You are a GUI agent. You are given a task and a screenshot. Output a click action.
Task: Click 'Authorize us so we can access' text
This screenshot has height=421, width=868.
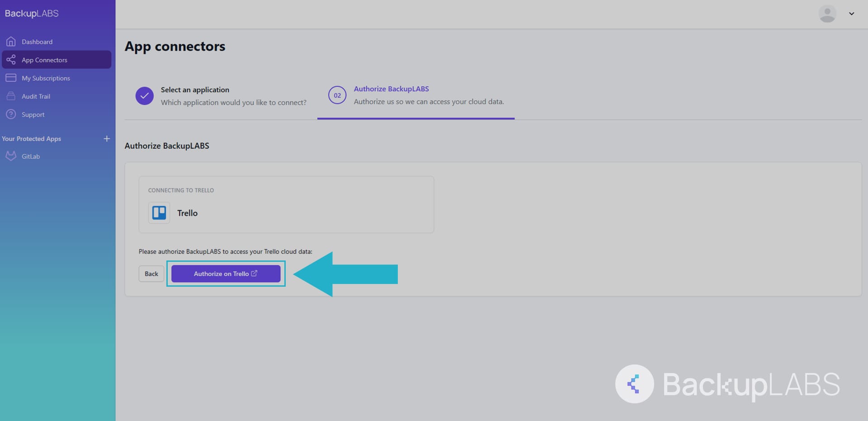pyautogui.click(x=429, y=102)
